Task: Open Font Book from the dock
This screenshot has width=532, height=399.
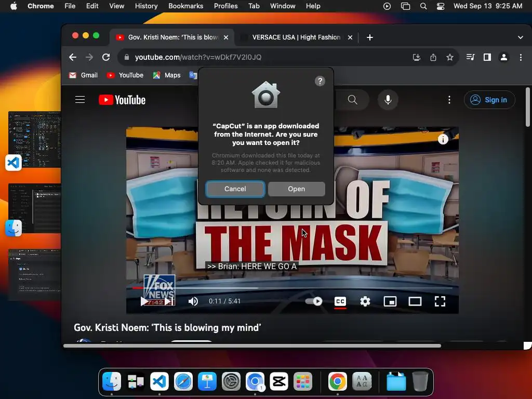Action: pyautogui.click(x=362, y=381)
